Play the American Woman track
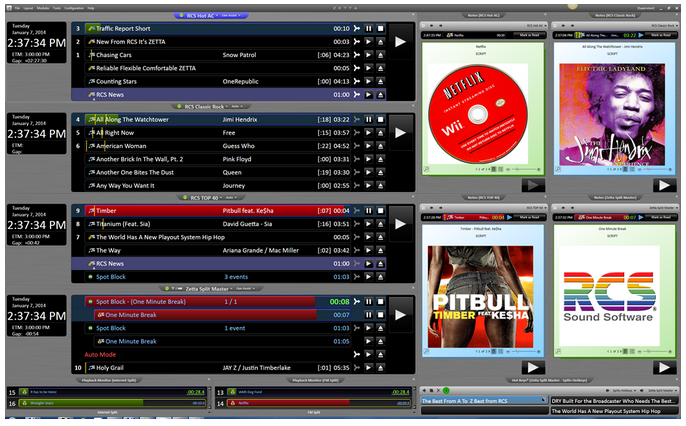Screen dimensions: 686x426 coord(368,145)
